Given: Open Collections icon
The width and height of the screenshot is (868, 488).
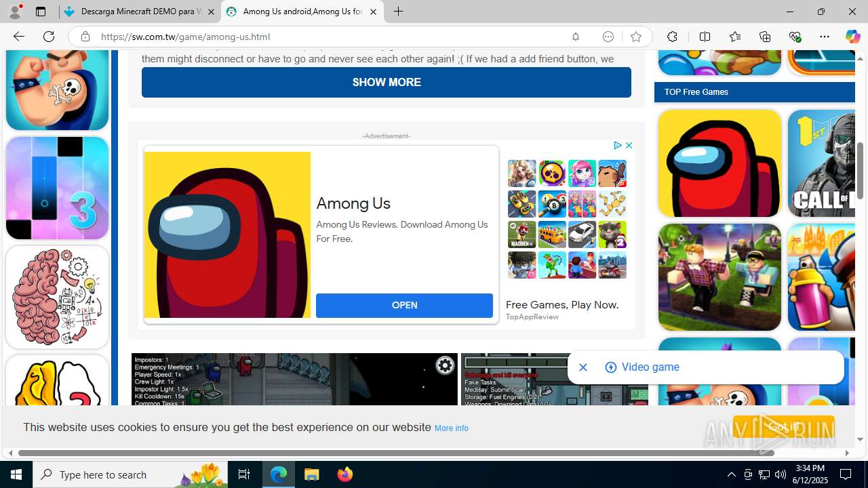Looking at the screenshot, I should point(765,37).
